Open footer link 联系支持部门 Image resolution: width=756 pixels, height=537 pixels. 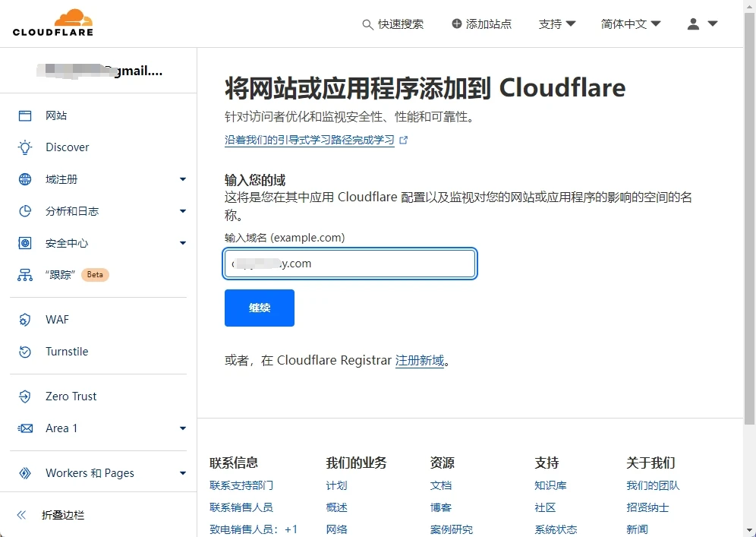coord(241,485)
